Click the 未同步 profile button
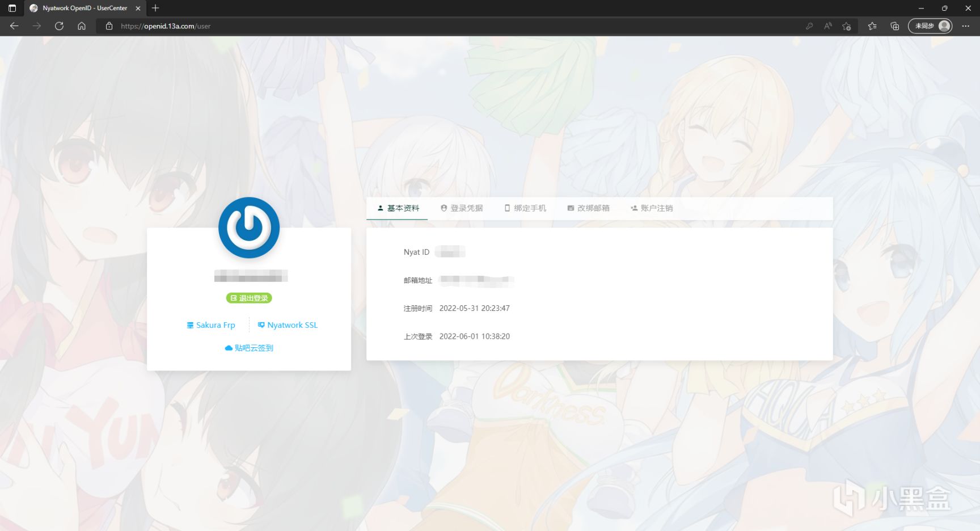This screenshot has width=980, height=531. coord(930,26)
